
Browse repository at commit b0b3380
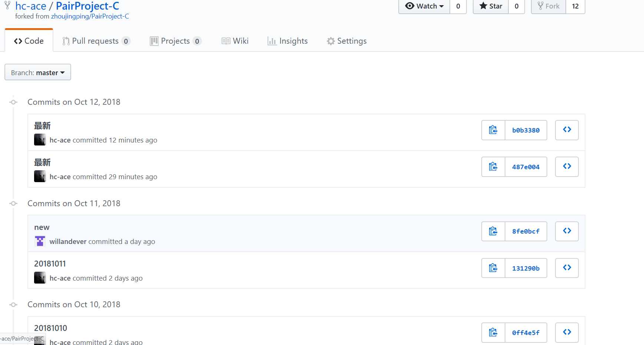(x=567, y=130)
